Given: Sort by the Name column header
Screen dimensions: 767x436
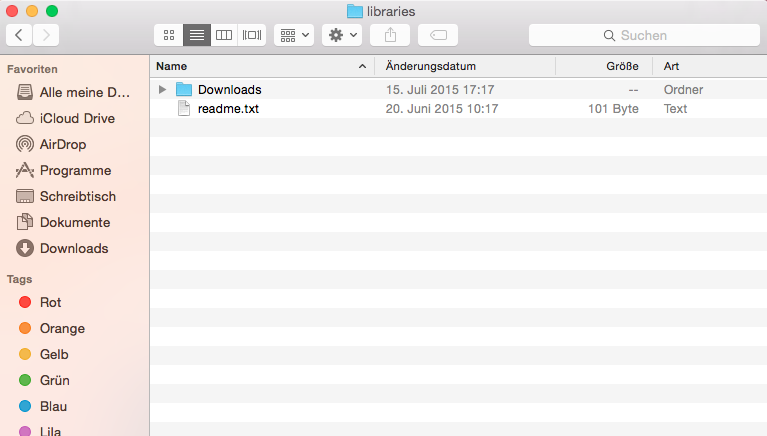Looking at the screenshot, I should 262,66.
